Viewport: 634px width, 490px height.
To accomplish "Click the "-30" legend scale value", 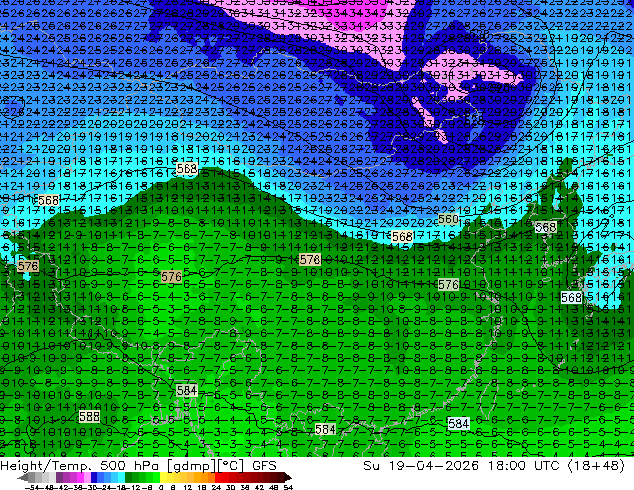I will (91, 487).
